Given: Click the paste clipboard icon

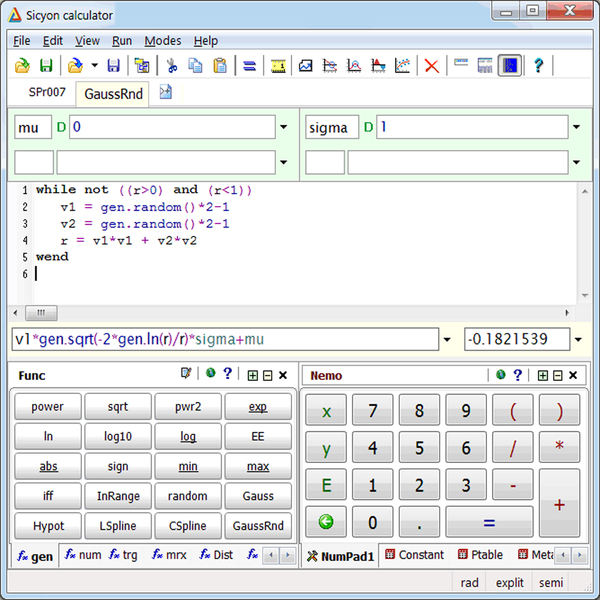Looking at the screenshot, I should click(220, 65).
